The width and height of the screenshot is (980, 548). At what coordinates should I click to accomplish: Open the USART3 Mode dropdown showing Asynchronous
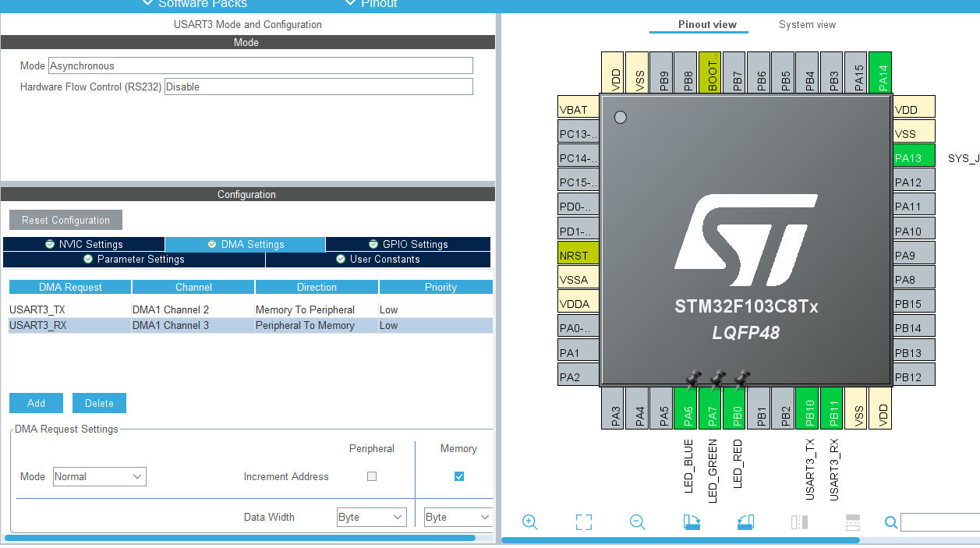click(260, 65)
